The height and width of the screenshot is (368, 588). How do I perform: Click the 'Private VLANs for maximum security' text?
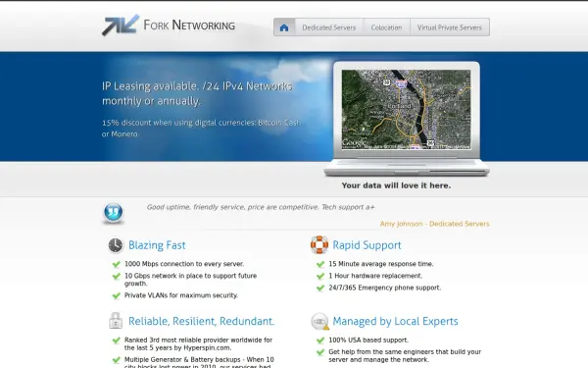tap(181, 295)
